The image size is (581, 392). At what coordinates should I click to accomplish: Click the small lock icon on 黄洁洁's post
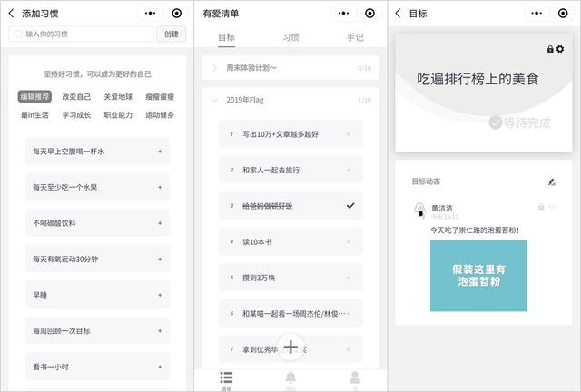tap(541, 207)
